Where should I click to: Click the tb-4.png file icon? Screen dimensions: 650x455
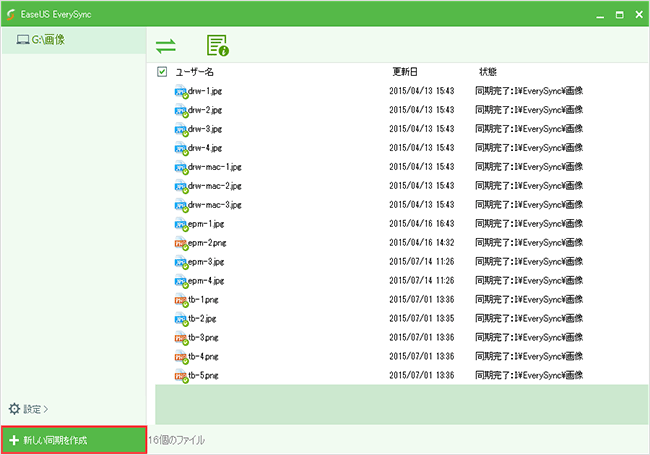pyautogui.click(x=181, y=358)
